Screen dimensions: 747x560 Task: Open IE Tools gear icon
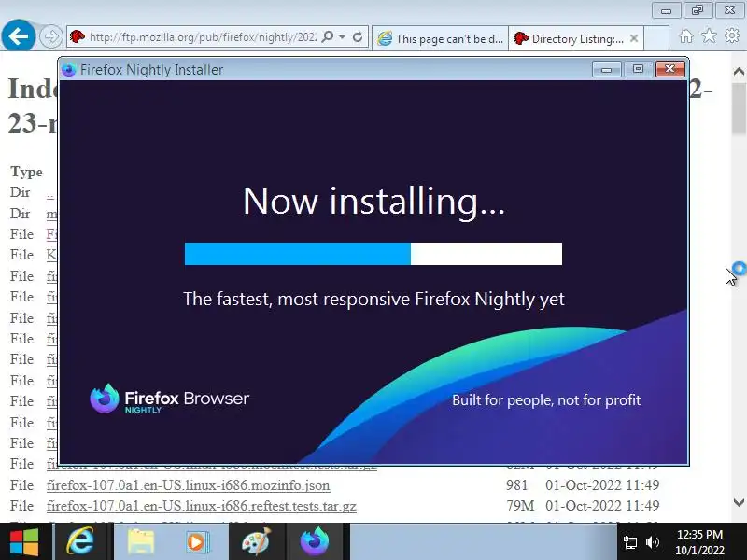click(x=732, y=35)
